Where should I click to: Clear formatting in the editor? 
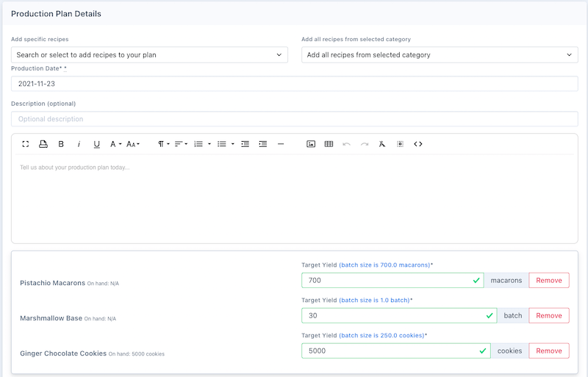[x=382, y=144]
